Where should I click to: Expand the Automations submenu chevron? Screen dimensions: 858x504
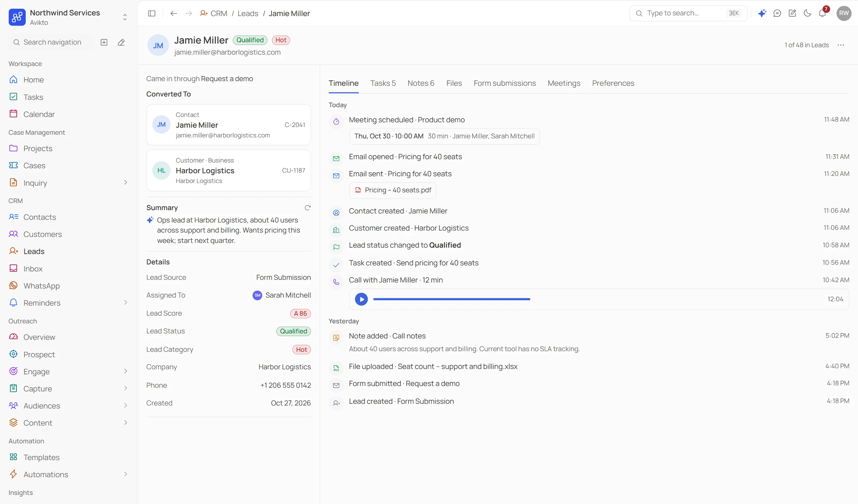pos(125,475)
